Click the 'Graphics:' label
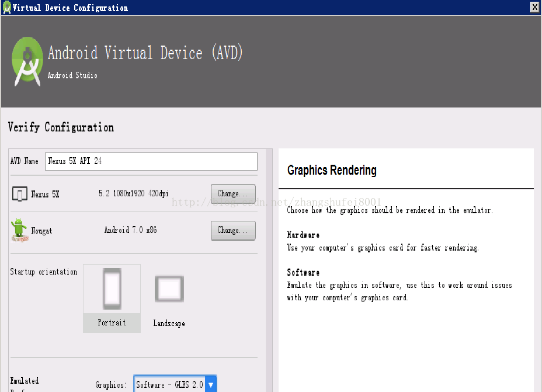 click(110, 385)
